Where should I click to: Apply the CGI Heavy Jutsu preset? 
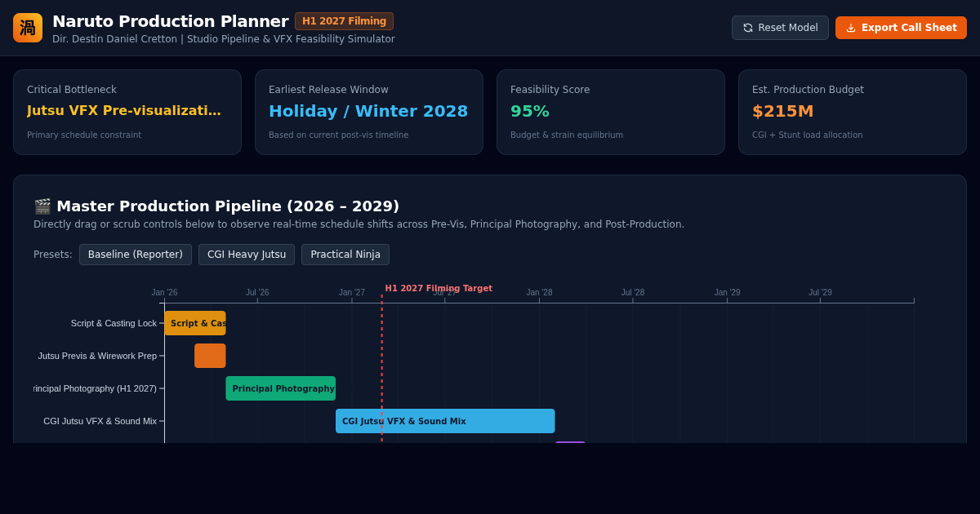coord(247,255)
